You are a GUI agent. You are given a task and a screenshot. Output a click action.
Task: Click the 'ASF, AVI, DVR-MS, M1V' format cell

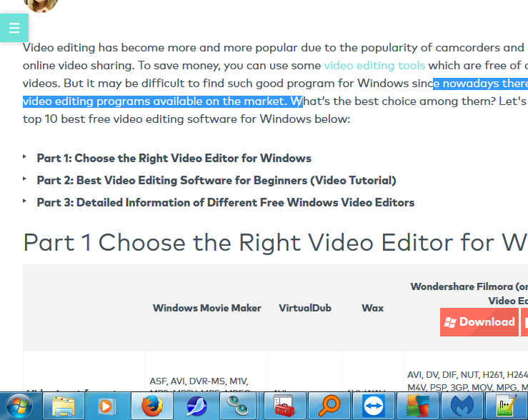pos(206,371)
